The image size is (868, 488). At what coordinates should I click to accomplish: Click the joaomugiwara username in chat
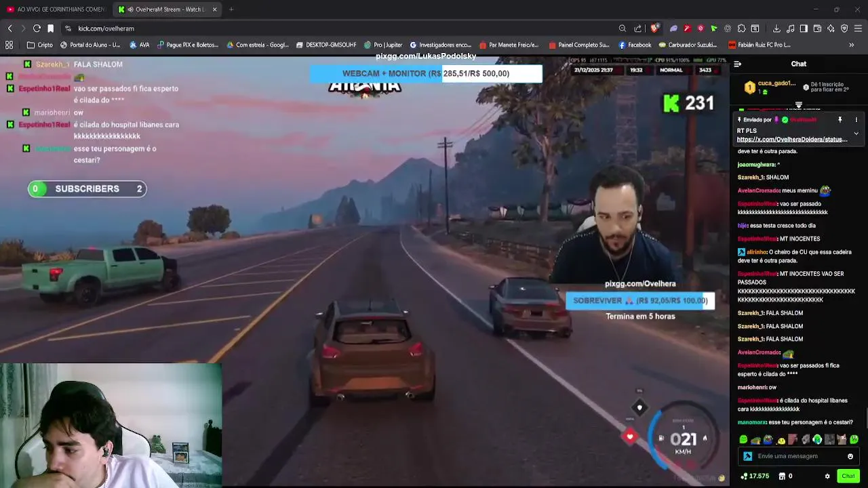(756, 164)
